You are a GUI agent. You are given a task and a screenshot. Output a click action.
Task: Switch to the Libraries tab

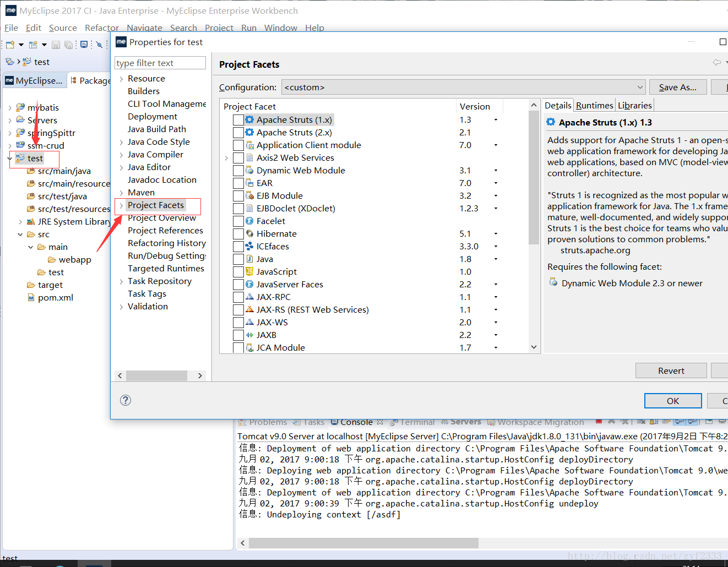coord(634,105)
